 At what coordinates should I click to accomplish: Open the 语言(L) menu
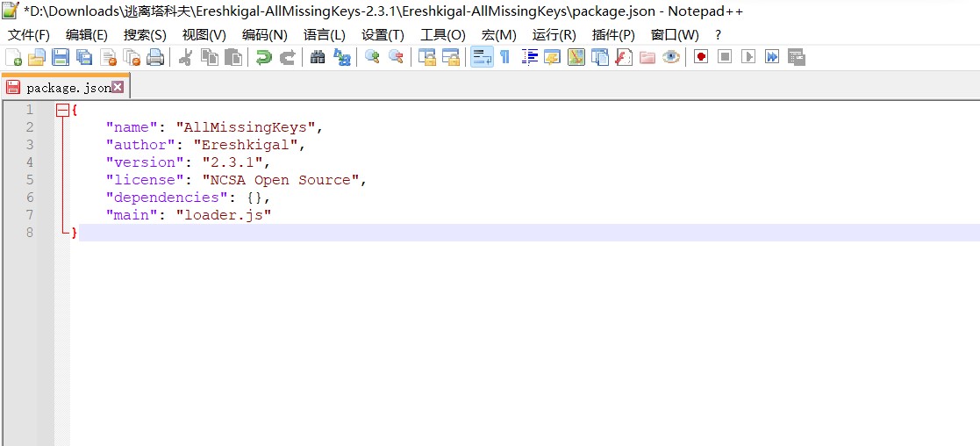pyautogui.click(x=325, y=35)
